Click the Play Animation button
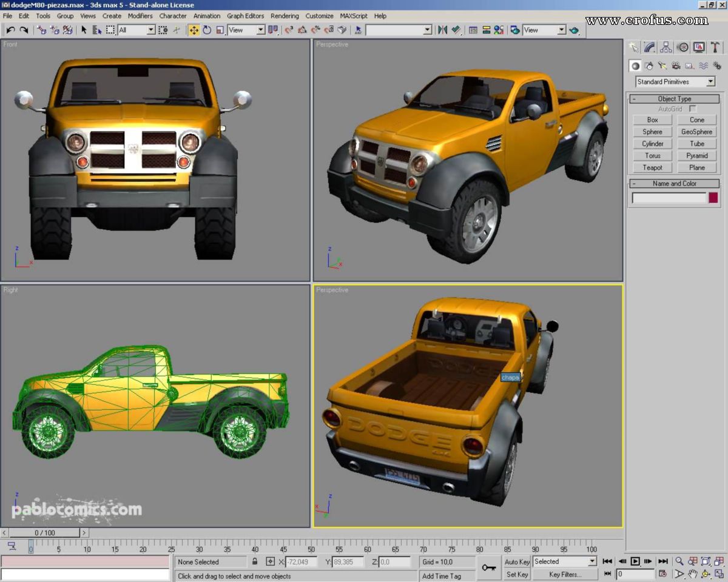This screenshot has height=582, width=728. (x=635, y=561)
